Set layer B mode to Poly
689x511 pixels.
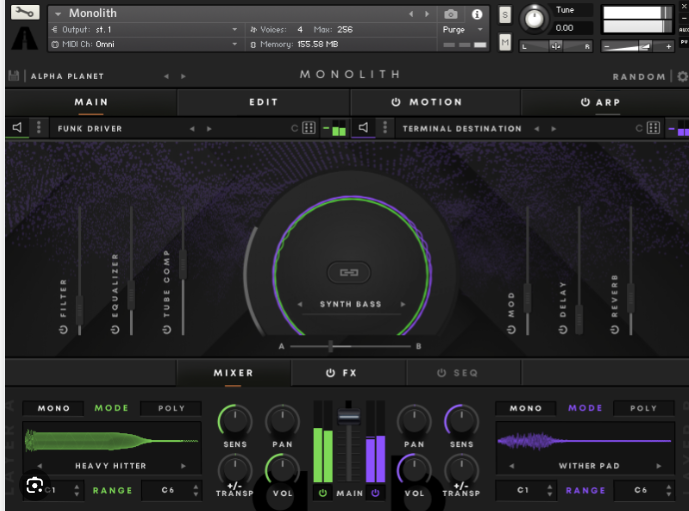[x=644, y=408]
